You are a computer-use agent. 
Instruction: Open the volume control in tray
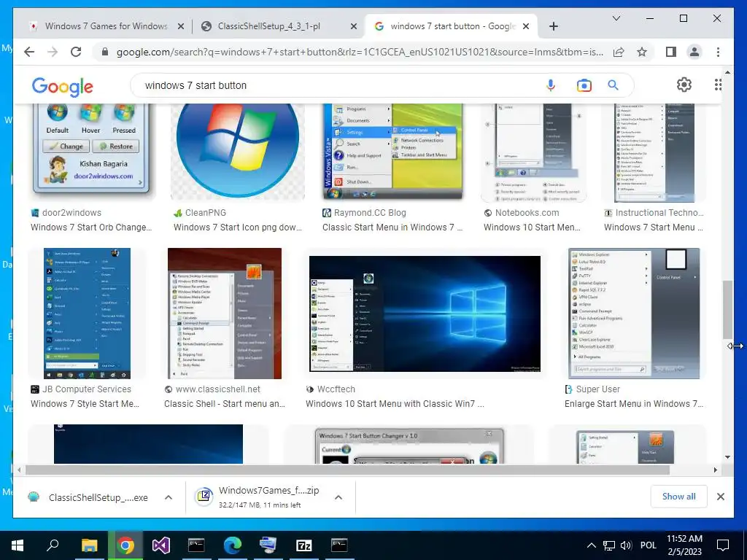coord(625,545)
